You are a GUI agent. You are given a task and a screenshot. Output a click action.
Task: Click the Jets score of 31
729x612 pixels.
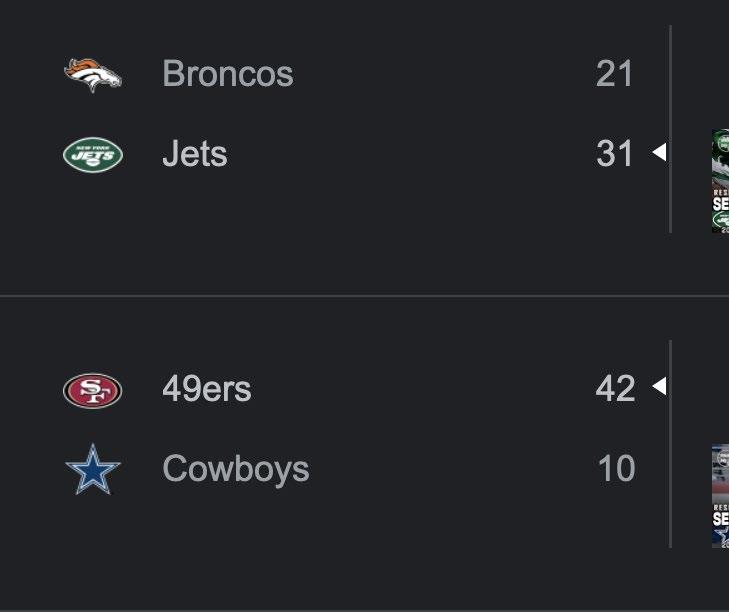[614, 154]
